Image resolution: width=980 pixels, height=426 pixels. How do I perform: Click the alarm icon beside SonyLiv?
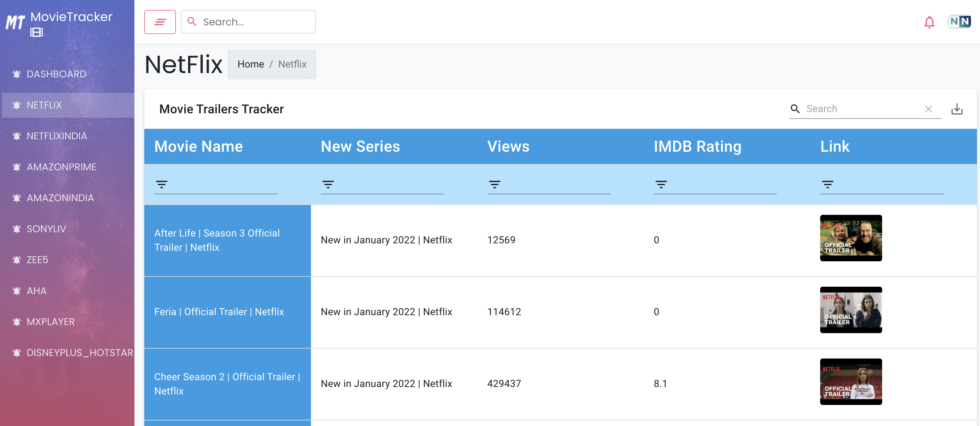[x=17, y=228]
